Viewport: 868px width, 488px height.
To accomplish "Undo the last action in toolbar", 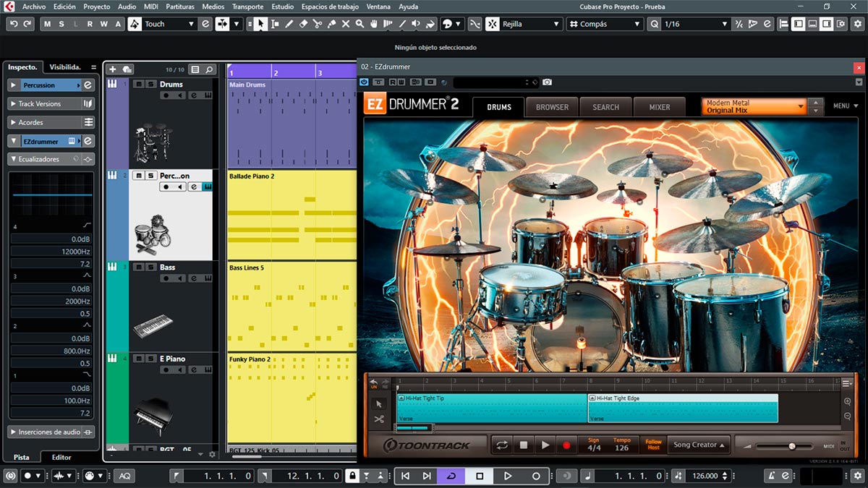I will tap(14, 24).
